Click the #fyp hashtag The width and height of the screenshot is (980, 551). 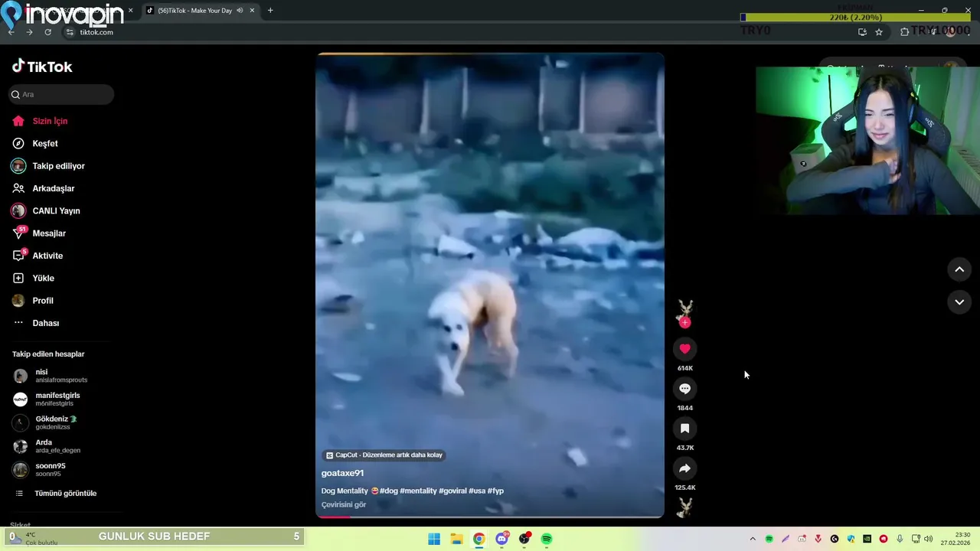point(495,491)
